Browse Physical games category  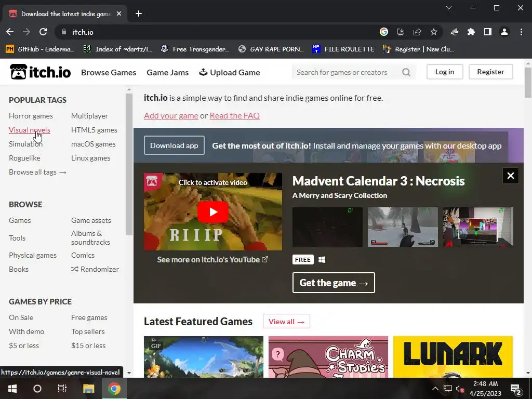click(x=33, y=255)
